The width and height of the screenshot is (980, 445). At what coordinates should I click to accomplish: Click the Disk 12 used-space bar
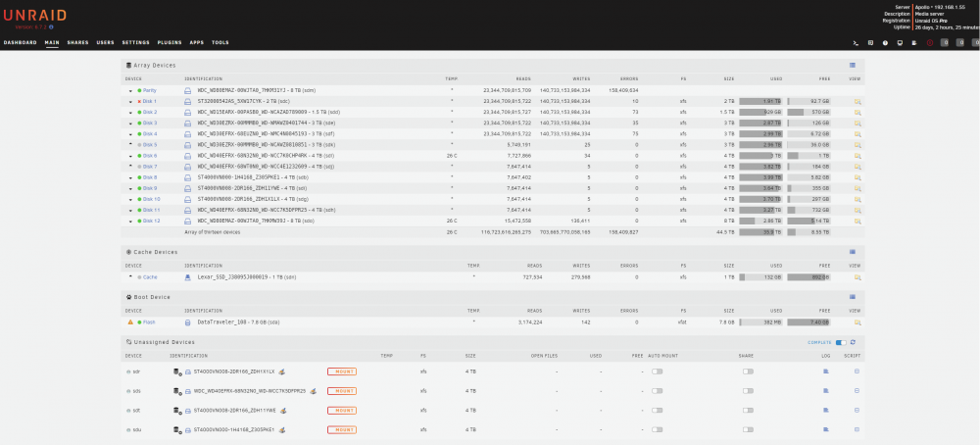(x=760, y=222)
